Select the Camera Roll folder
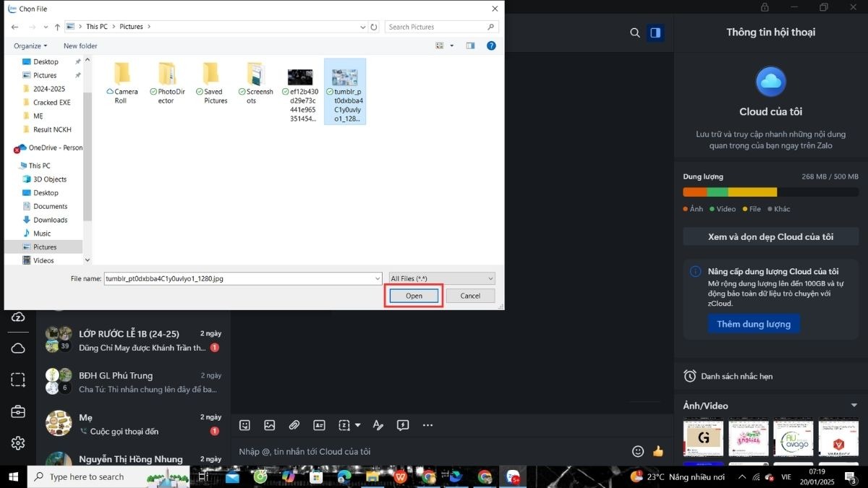The width and height of the screenshot is (868, 488). click(x=122, y=83)
